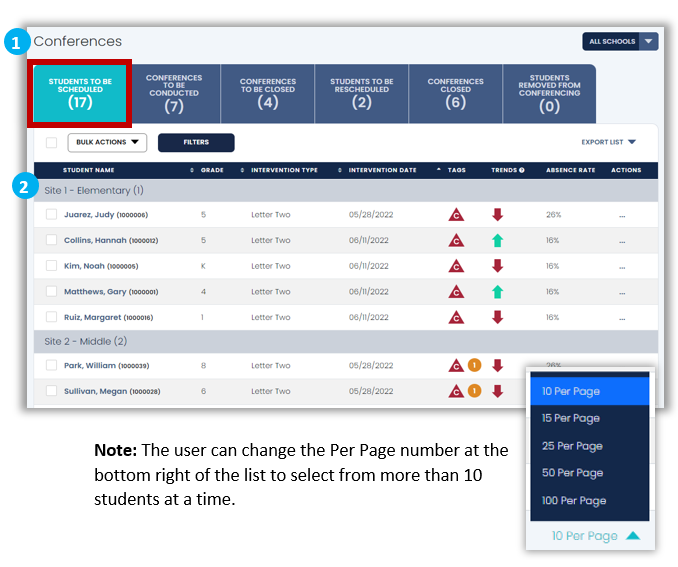Screen dimensions: 678x567
Task: Click the red conference tag icon for Juarez, Judy
Action: 456,215
